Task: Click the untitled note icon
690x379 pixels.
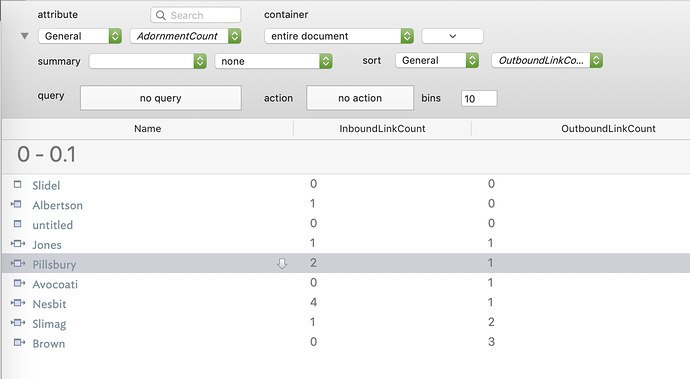Action: pyautogui.click(x=18, y=224)
